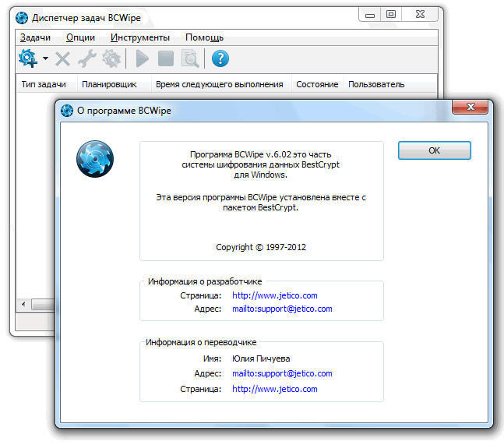Click the Информация о разработчике group label
This screenshot has height=445, width=504.
pyautogui.click(x=205, y=281)
